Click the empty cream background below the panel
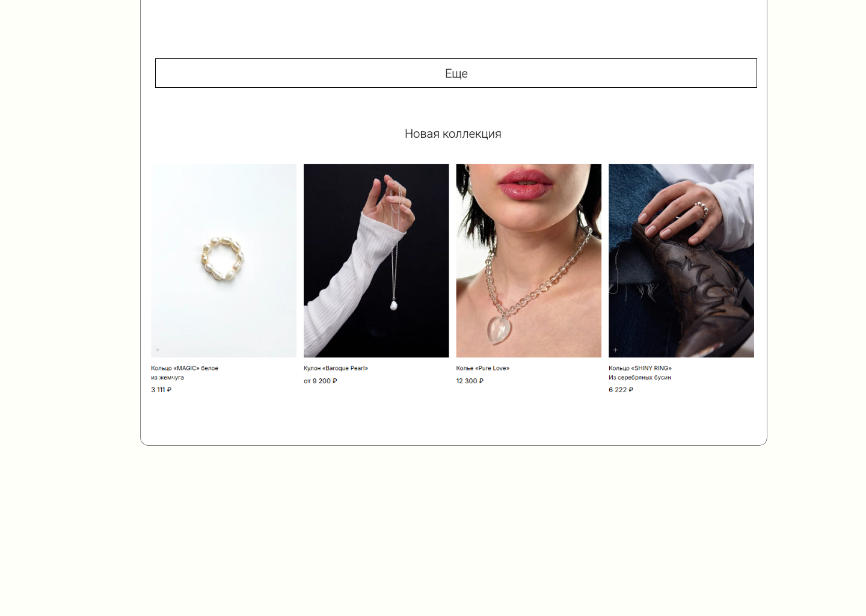This screenshot has width=866, height=616. click(x=433, y=529)
